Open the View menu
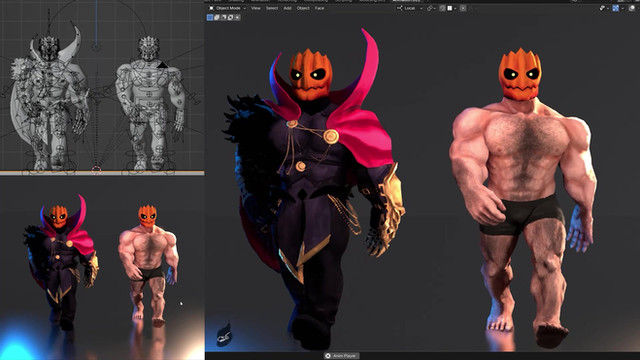 tap(256, 8)
